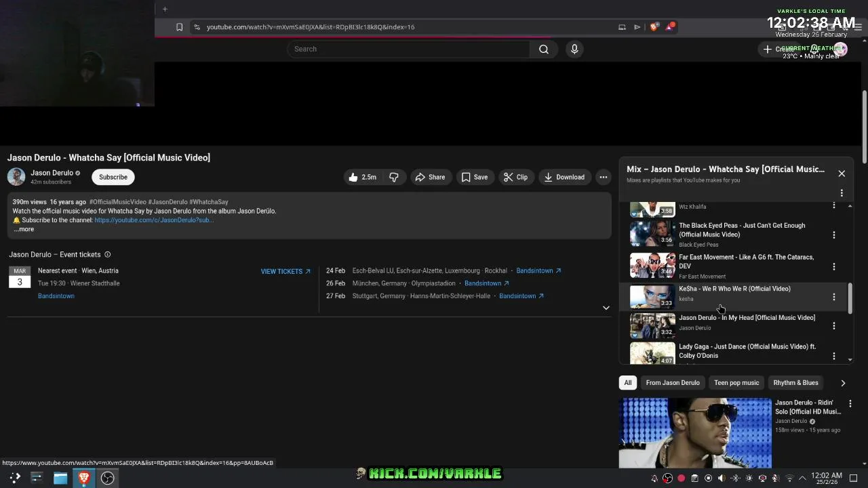868x488 pixels.
Task: Start voice search with microphone icon
Action: tap(574, 49)
